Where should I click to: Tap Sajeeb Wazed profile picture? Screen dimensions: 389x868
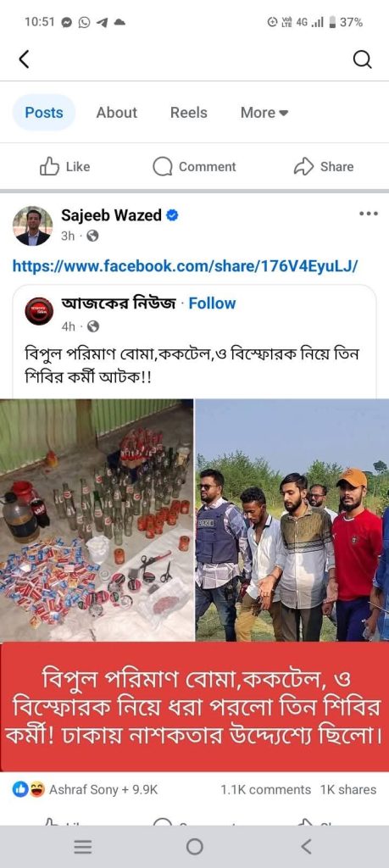point(33,225)
